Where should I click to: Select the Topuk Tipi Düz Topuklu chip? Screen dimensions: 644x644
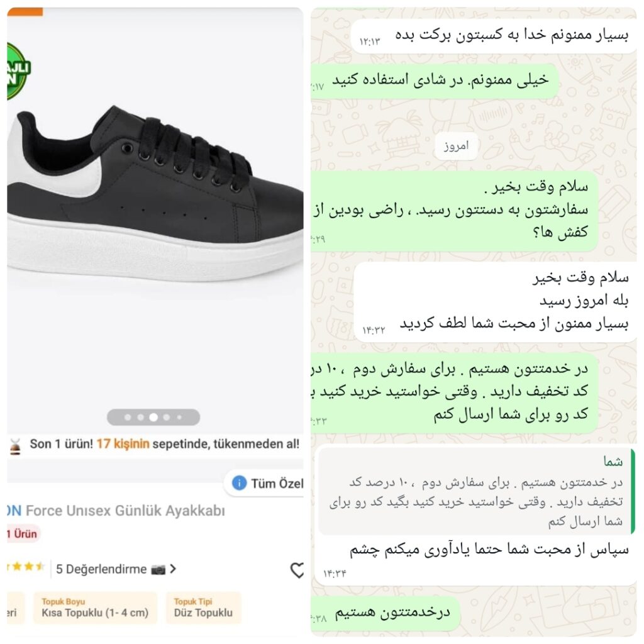(203, 608)
